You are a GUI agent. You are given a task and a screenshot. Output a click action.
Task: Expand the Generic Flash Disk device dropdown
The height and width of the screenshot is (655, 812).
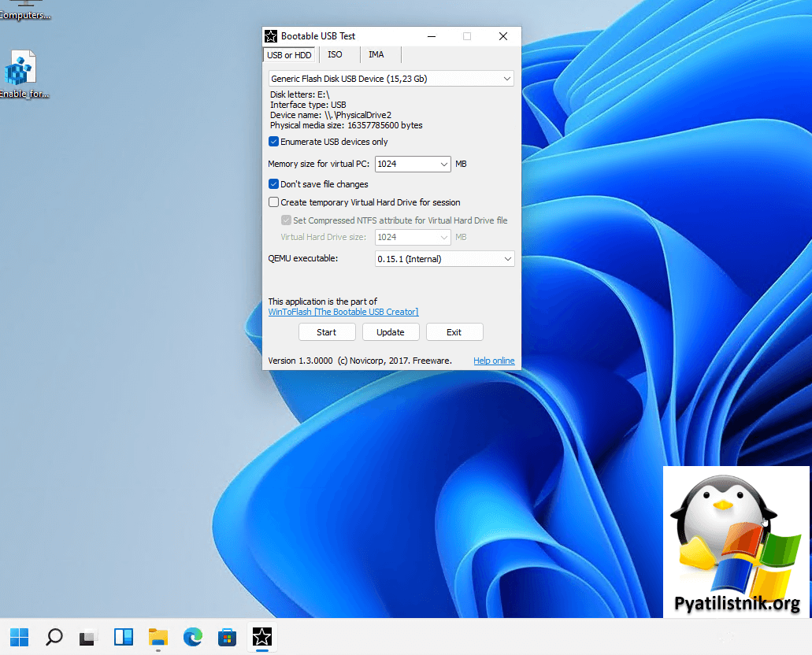[507, 79]
